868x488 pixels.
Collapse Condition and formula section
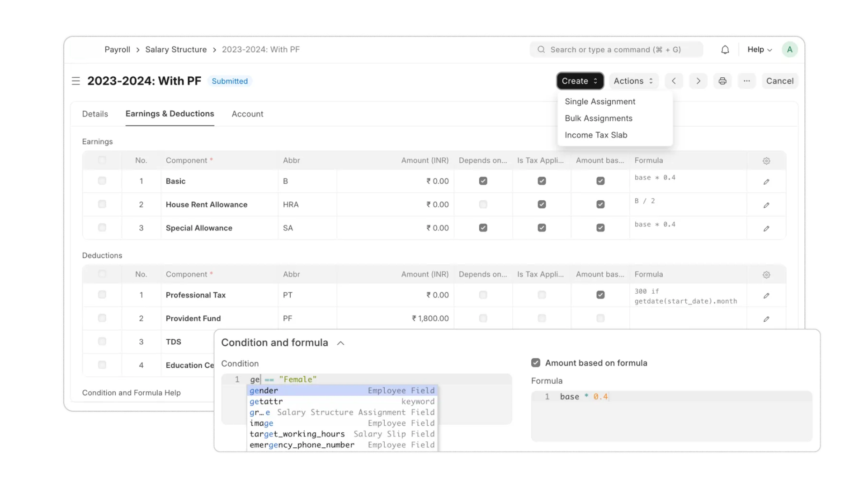point(340,343)
